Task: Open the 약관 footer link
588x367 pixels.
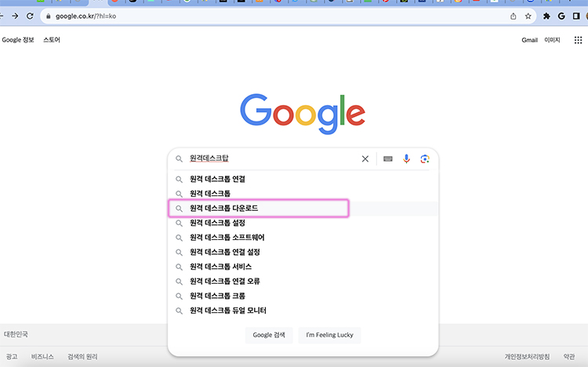Action: click(569, 357)
